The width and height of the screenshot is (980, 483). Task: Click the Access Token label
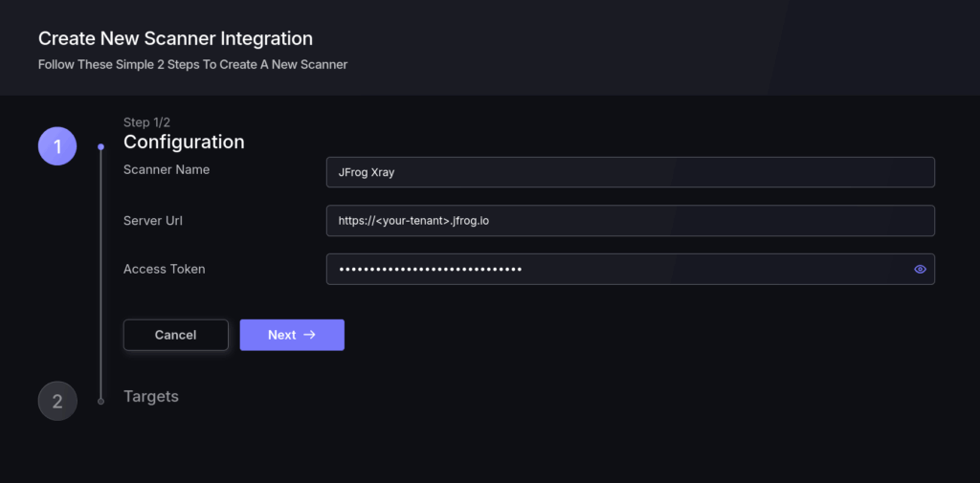click(x=165, y=269)
